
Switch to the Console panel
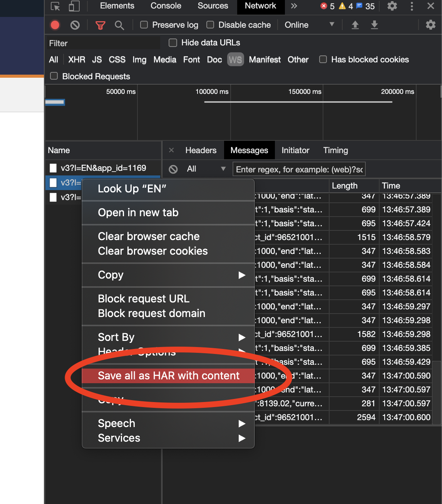[166, 6]
